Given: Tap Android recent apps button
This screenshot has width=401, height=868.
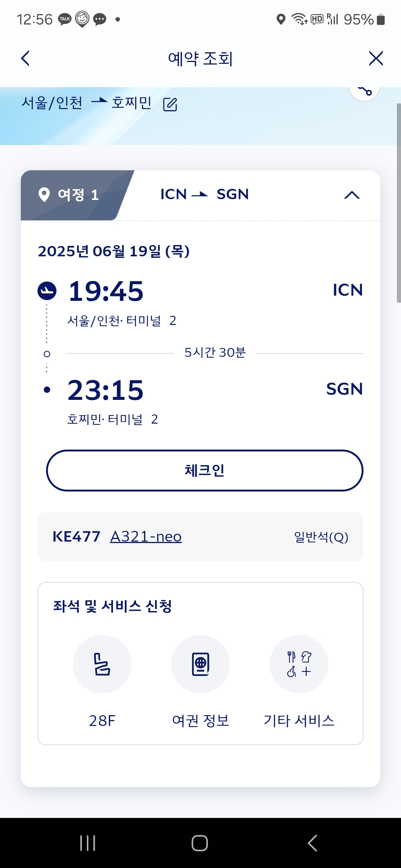Looking at the screenshot, I should click(x=88, y=843).
